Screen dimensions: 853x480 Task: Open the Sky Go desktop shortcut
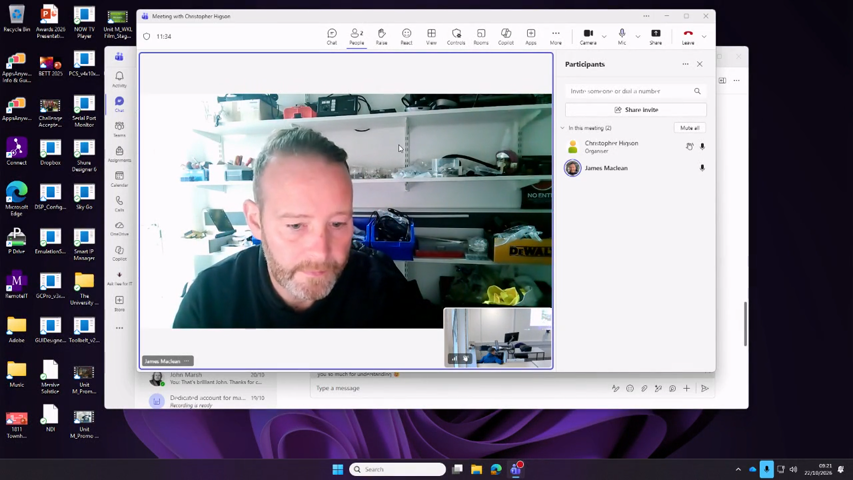coord(84,197)
